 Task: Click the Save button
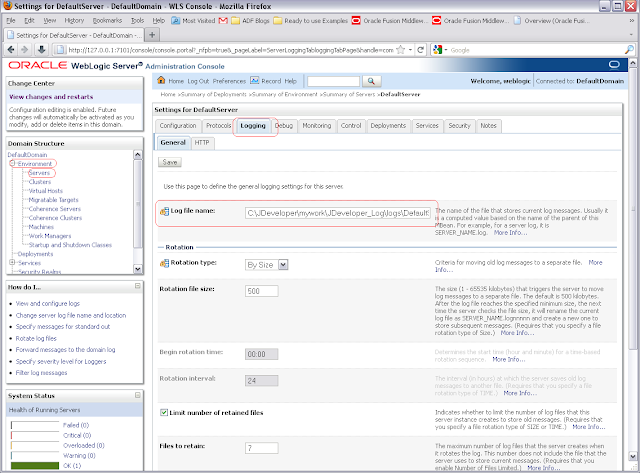(x=170, y=162)
